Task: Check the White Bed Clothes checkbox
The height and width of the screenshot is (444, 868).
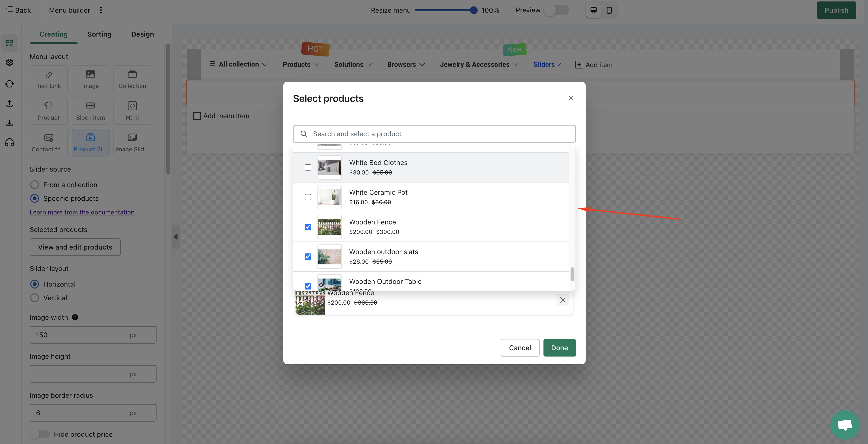Action: (308, 167)
